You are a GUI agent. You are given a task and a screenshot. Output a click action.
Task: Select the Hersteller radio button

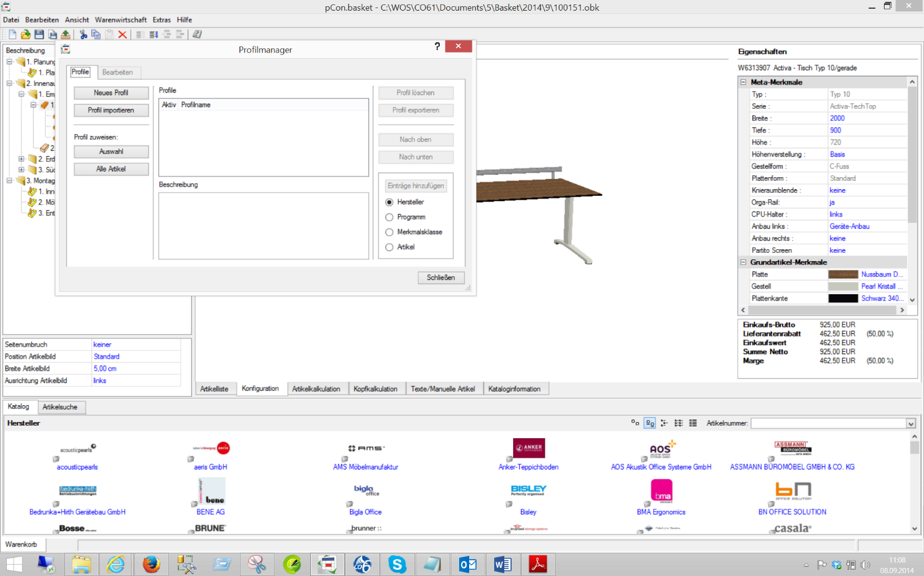coord(390,202)
